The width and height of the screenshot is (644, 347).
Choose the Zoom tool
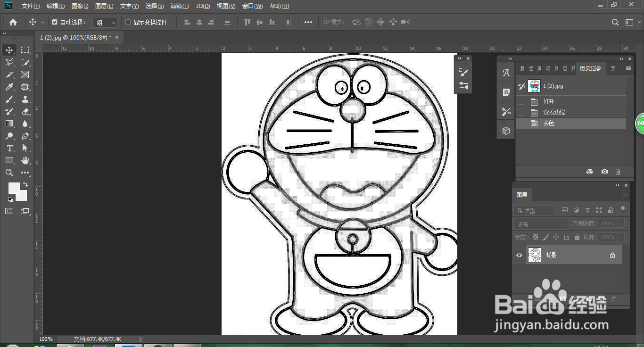9,173
